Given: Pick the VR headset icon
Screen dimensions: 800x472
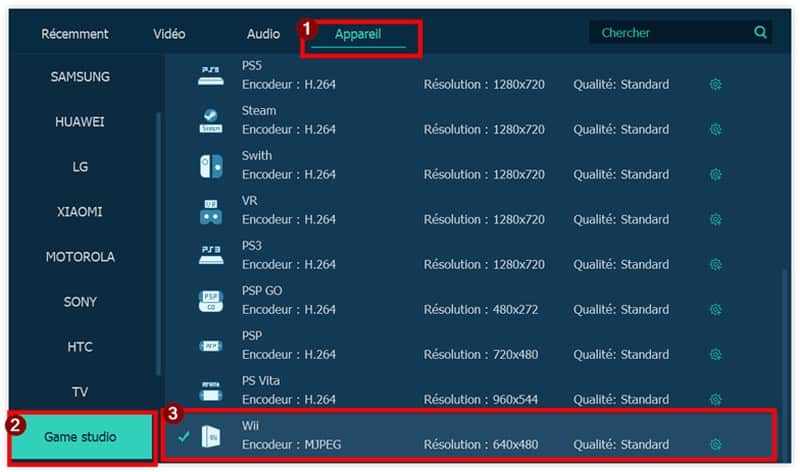Looking at the screenshot, I should tap(211, 210).
